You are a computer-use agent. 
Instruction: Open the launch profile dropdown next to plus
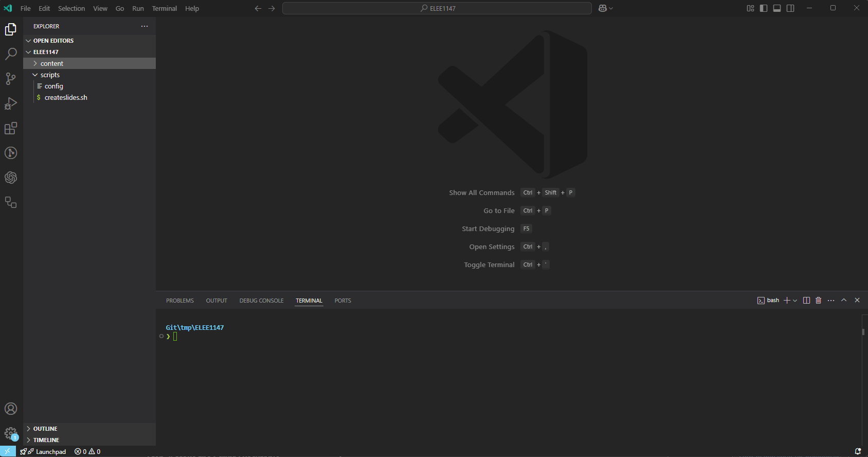pyautogui.click(x=795, y=301)
